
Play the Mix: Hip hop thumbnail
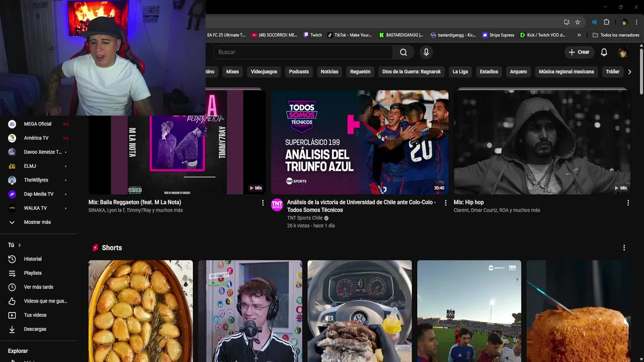(x=542, y=142)
